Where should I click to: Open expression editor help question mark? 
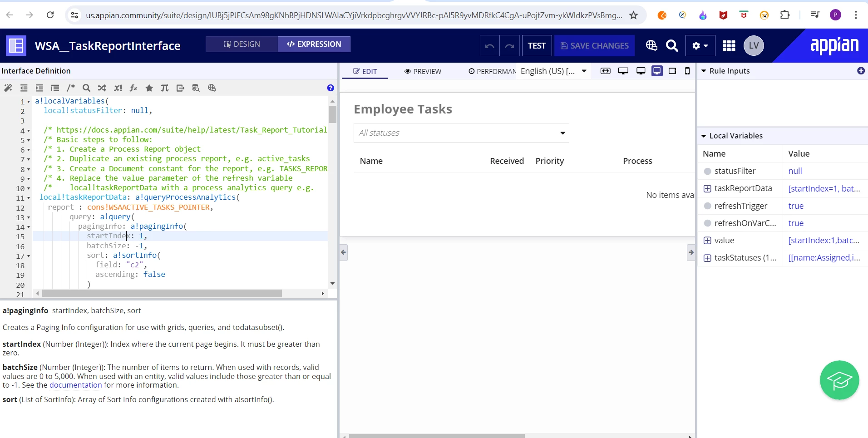(x=330, y=88)
